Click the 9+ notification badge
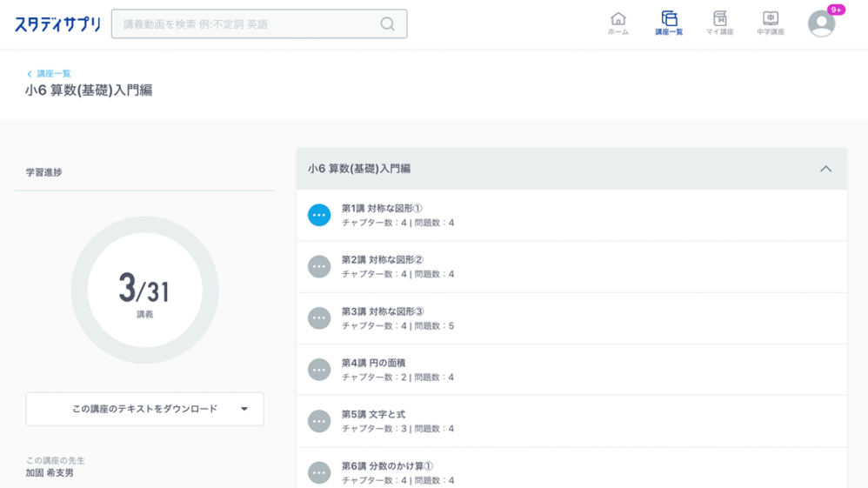 tap(836, 10)
